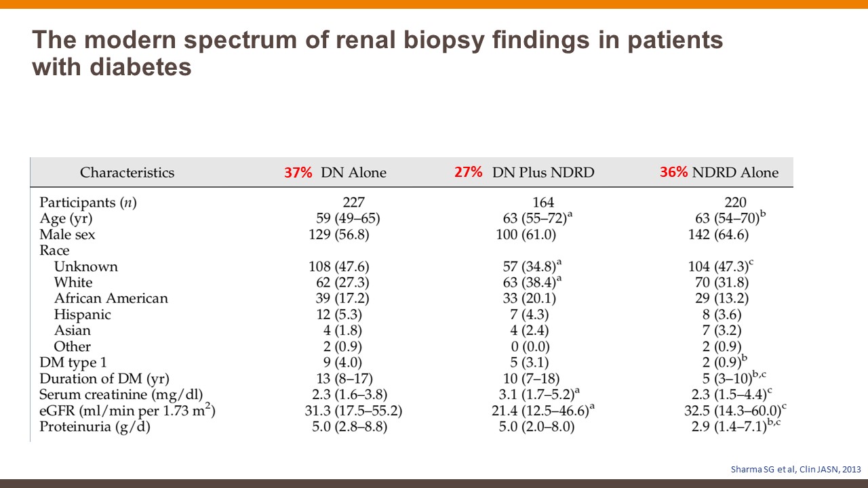Click the Serum creatinine (mg/dl) row label
This screenshot has width=868, height=488.
point(121,394)
